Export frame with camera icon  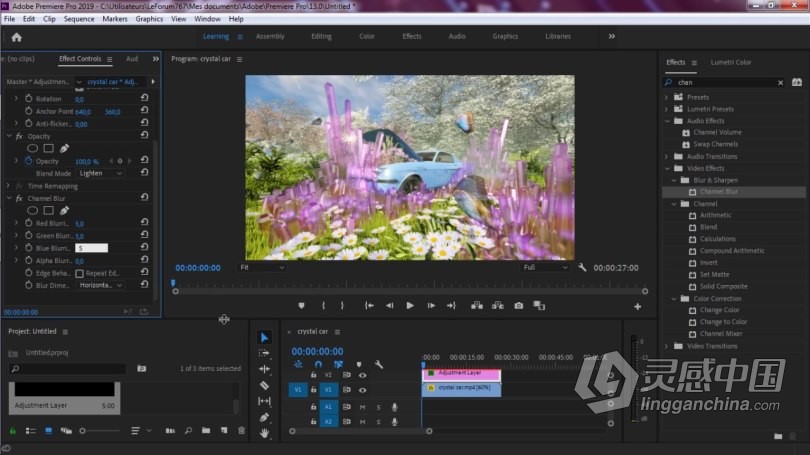click(x=519, y=306)
